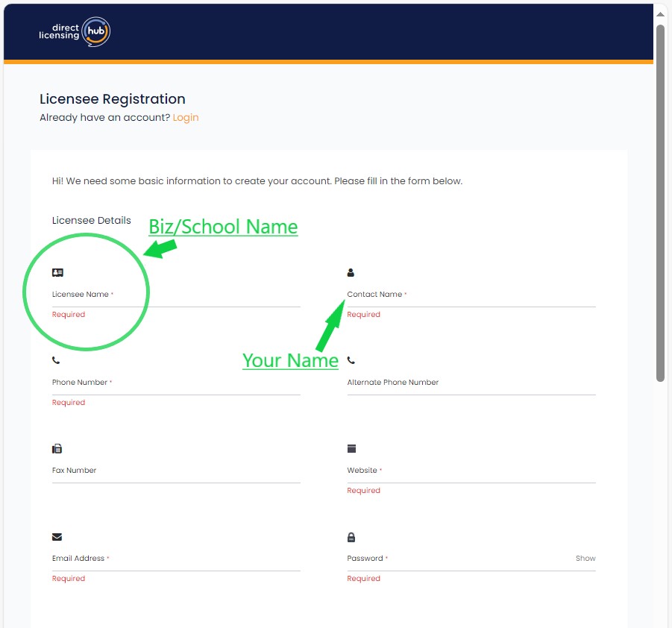Click the Required message under Email Address
The height and width of the screenshot is (628, 672).
click(x=69, y=578)
